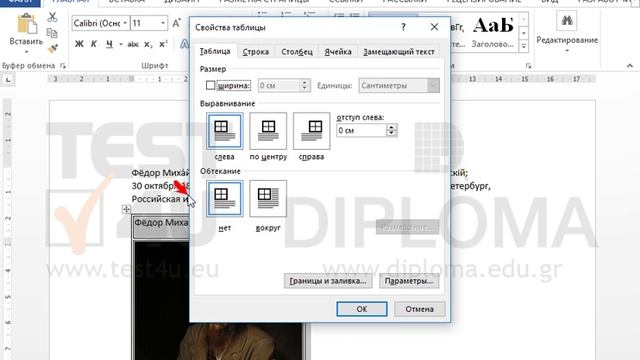The width and height of the screenshot is (640, 360).
Task: Close the table properties dialog
Action: click(x=434, y=27)
